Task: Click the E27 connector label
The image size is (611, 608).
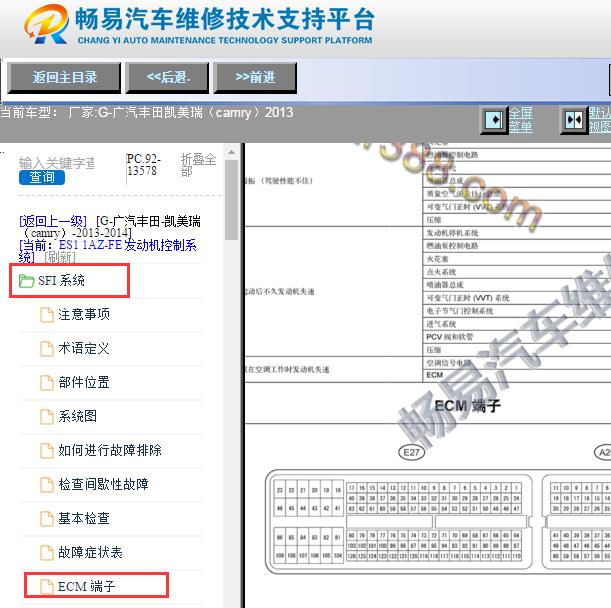Action: pyautogui.click(x=411, y=452)
